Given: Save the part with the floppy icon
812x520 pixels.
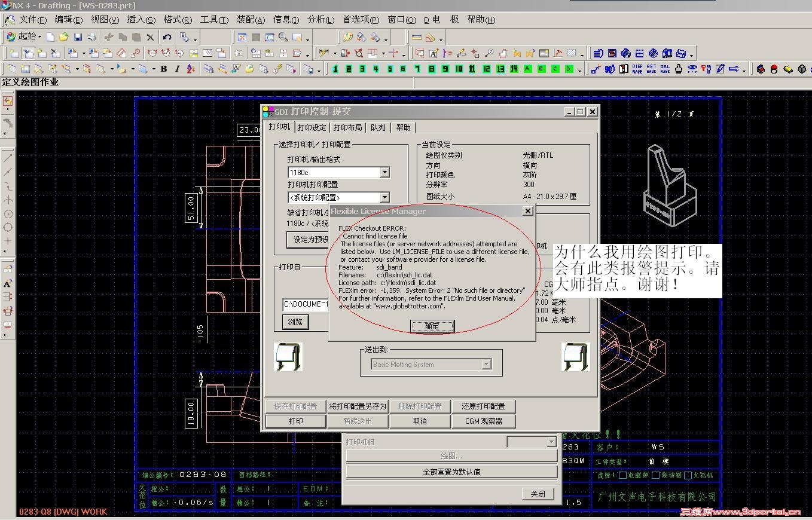Looking at the screenshot, I should (78, 37).
